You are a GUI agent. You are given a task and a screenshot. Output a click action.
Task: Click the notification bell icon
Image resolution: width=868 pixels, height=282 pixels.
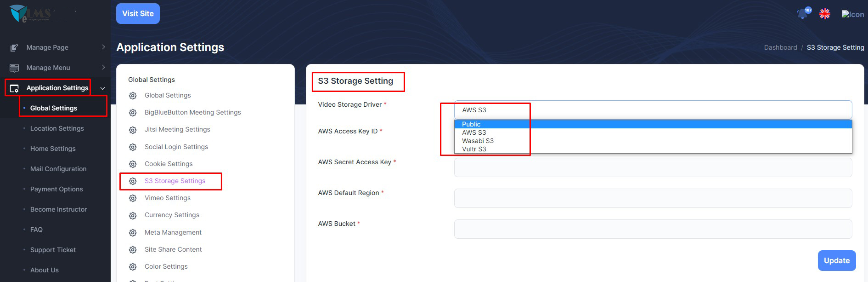pos(802,14)
